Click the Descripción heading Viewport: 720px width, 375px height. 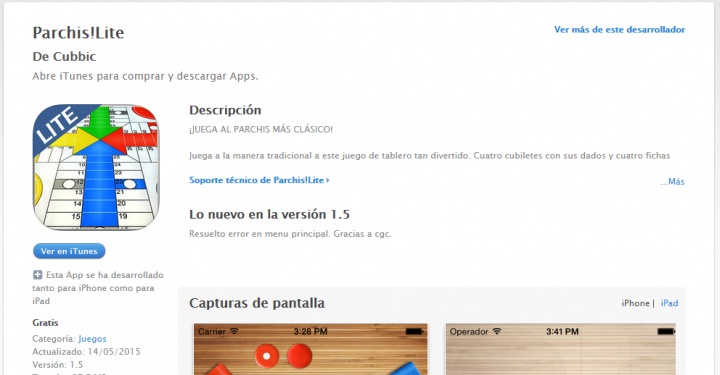click(x=225, y=110)
